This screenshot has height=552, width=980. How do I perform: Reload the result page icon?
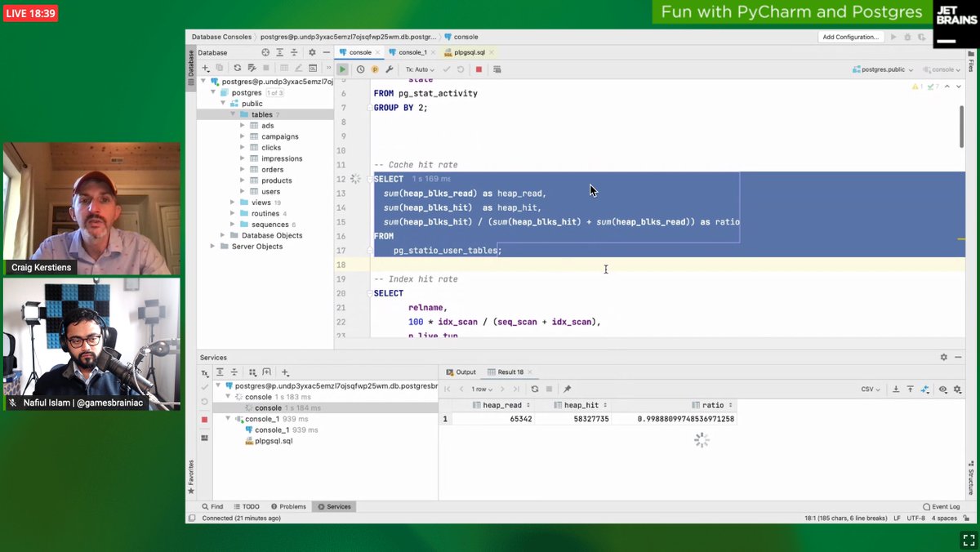pos(535,389)
